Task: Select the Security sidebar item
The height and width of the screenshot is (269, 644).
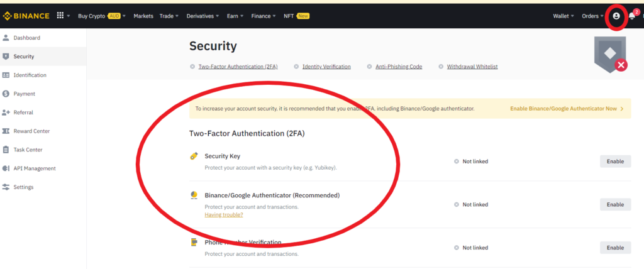Action: (x=43, y=57)
